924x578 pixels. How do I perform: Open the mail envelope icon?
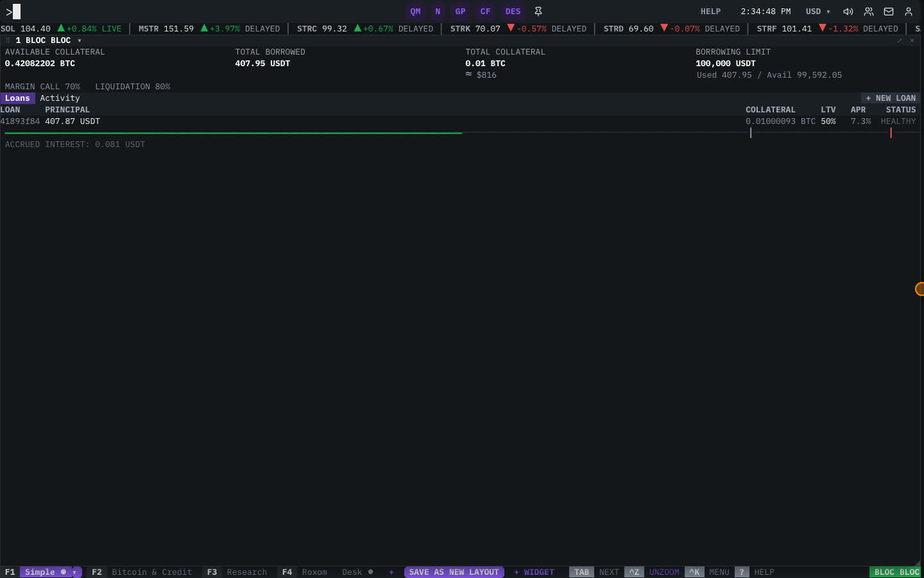[x=889, y=12]
